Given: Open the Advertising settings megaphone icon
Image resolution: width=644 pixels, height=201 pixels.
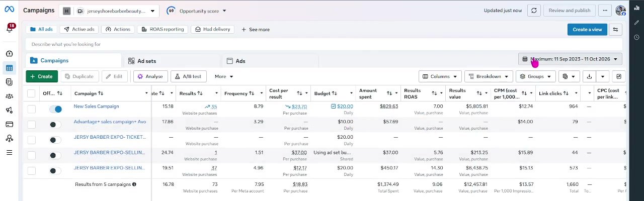Looking at the screenshot, I should 9,110.
